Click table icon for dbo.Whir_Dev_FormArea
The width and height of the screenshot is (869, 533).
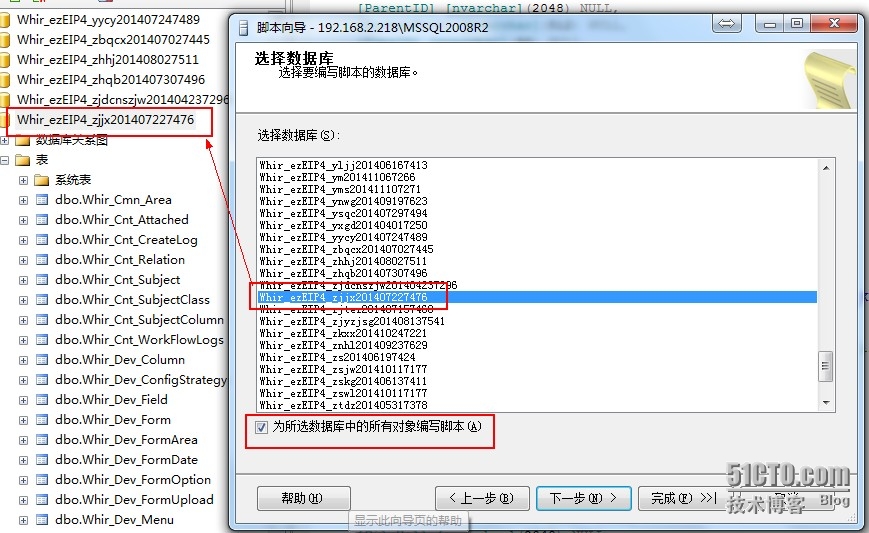[x=42, y=440]
